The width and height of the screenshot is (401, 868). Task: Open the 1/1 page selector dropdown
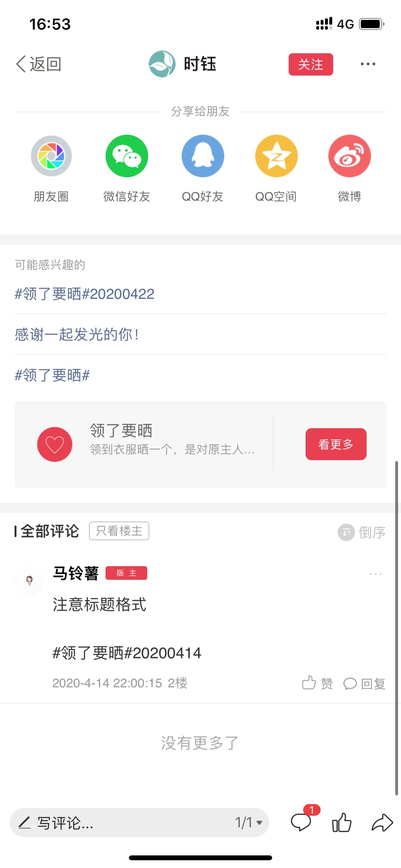click(249, 822)
